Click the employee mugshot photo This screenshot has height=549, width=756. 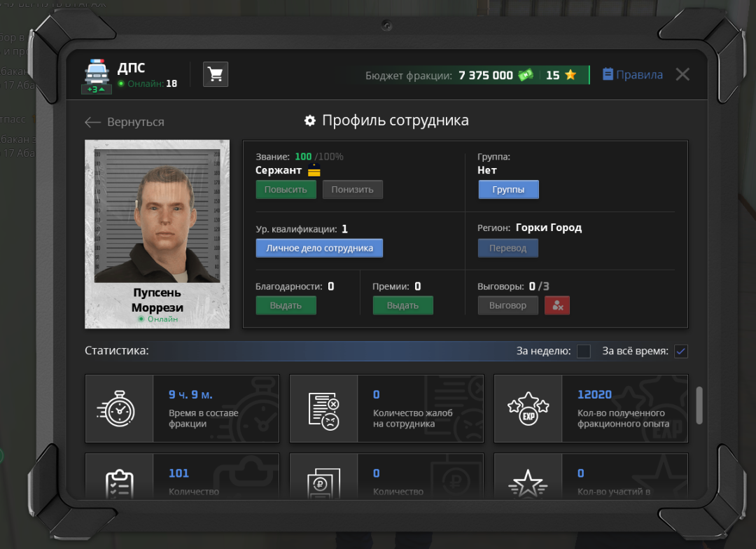157,217
